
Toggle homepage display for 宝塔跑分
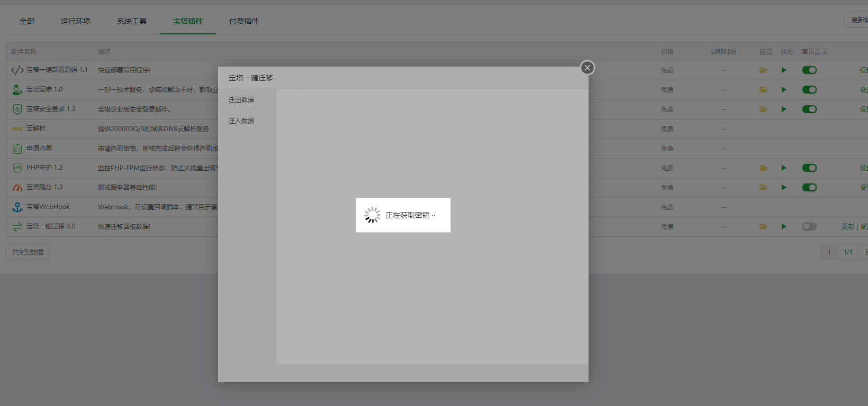click(809, 188)
